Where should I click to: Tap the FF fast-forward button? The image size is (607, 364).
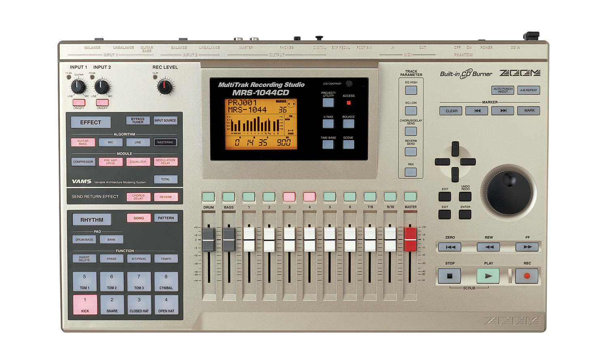pyautogui.click(x=527, y=247)
